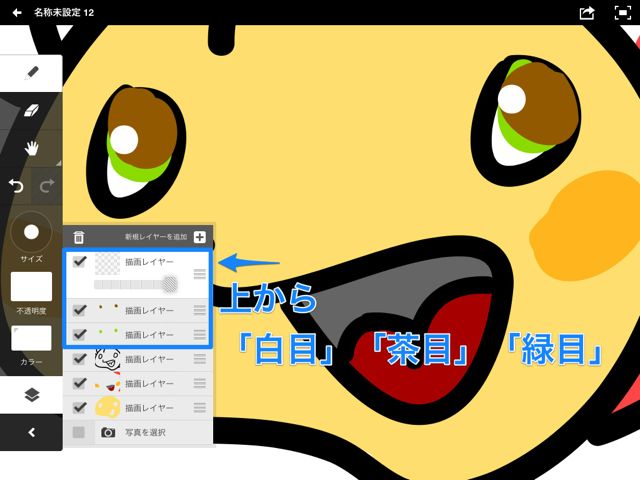Select the yellow face layer thumbnail
The image size is (640, 480).
[108, 407]
